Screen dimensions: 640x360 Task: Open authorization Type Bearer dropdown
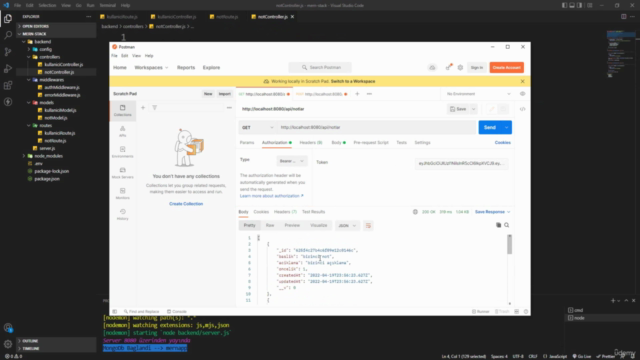[x=291, y=161]
